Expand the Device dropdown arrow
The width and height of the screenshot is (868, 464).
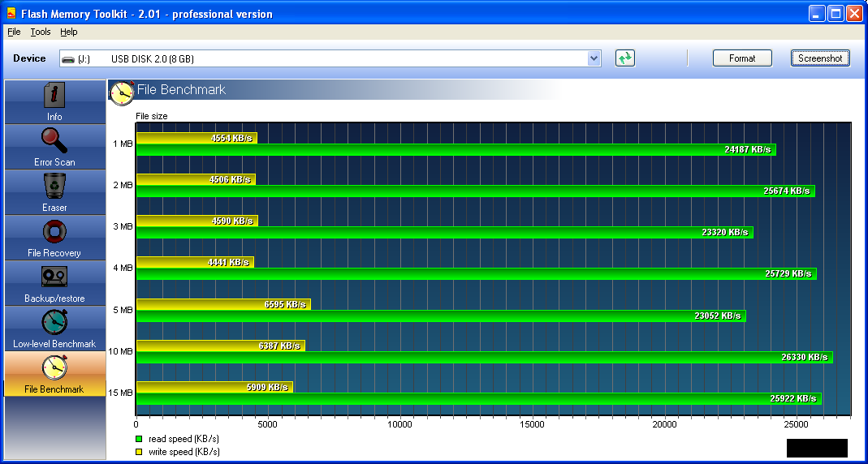click(594, 58)
